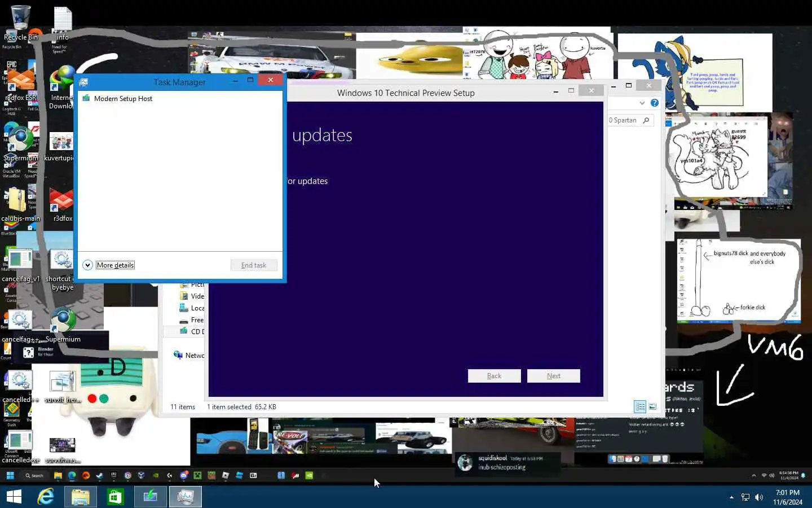This screenshot has height=508, width=812.
Task: Expand the File Explorer ribbon chevron
Action: click(x=642, y=103)
